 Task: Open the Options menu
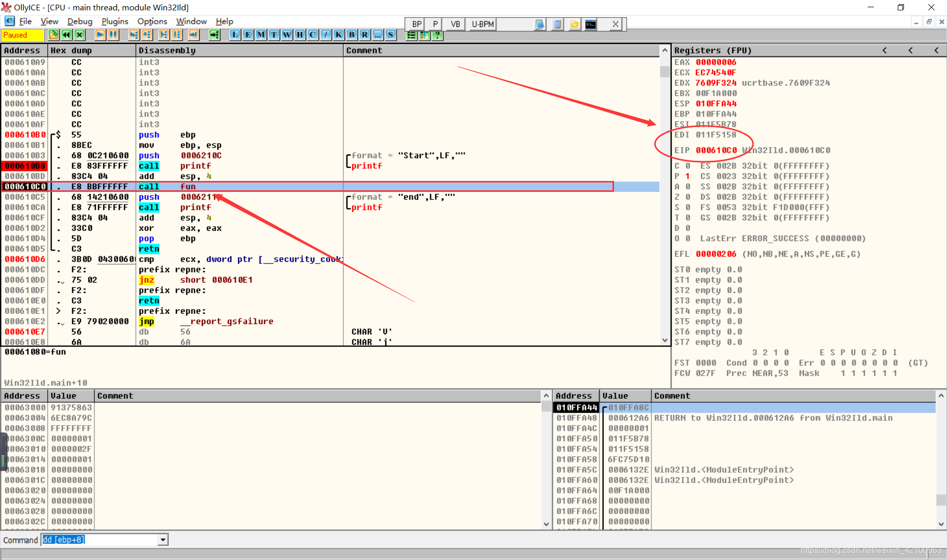(152, 21)
